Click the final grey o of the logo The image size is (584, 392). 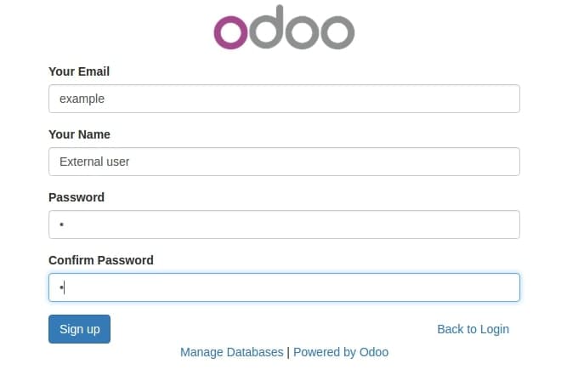(337, 32)
